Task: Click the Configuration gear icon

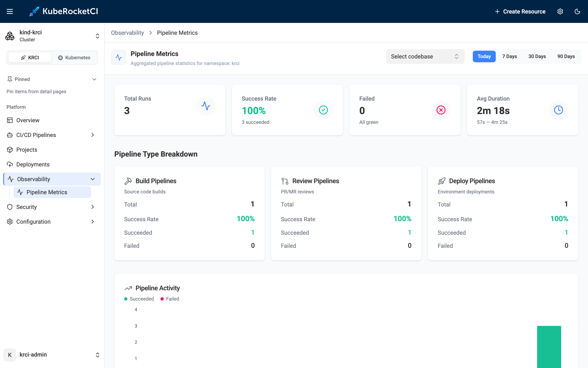Action: coord(10,221)
